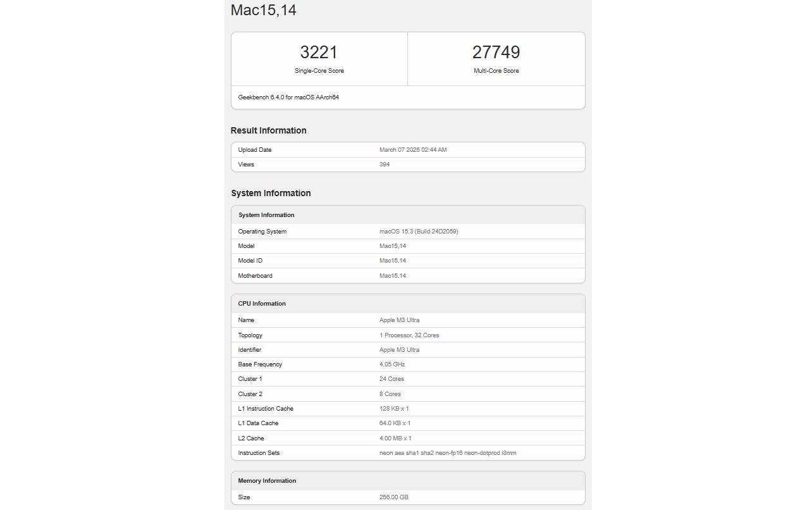Select the 128 KB x 1 value
The image size is (812, 510).
point(394,409)
